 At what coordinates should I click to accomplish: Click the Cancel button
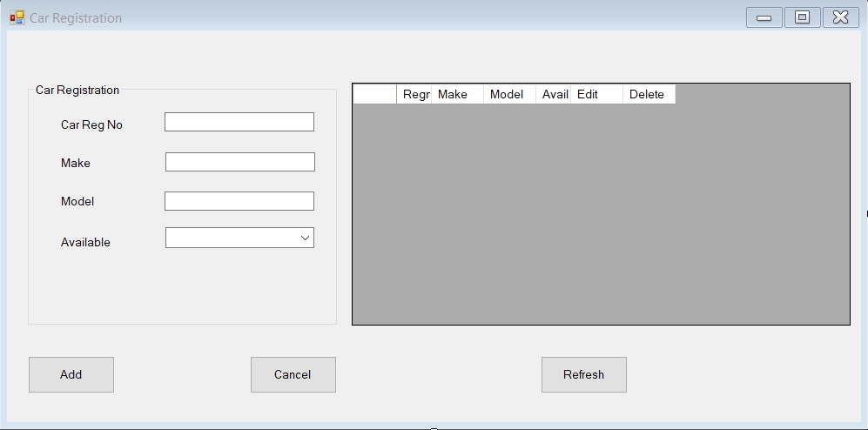pos(293,374)
